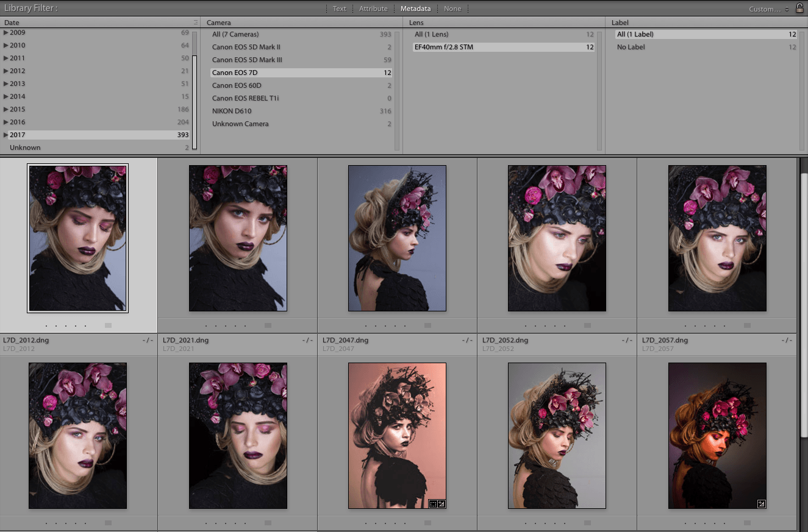Expand the 2011 date group
The height and width of the screenshot is (532, 808).
[x=6, y=58]
